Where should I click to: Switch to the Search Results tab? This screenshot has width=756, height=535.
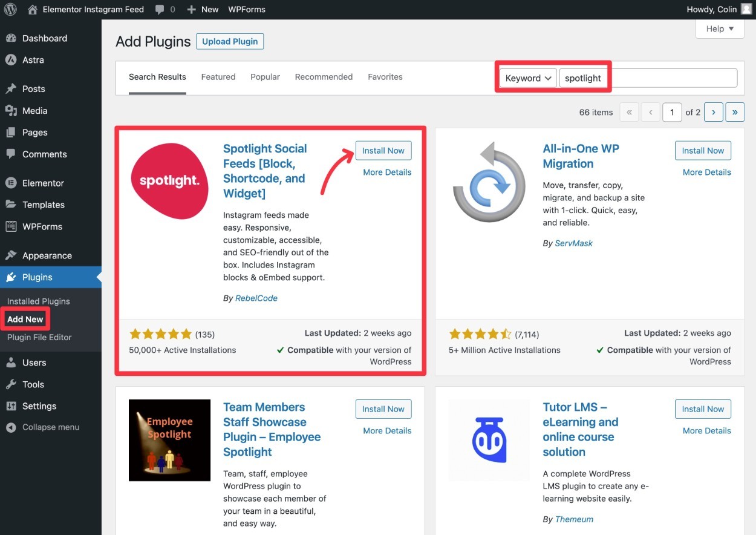click(x=157, y=77)
